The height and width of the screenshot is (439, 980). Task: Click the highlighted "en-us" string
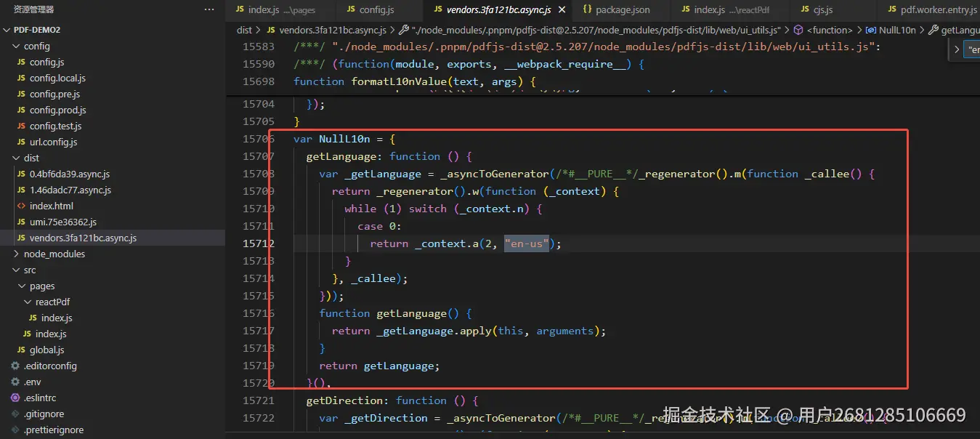click(x=527, y=243)
